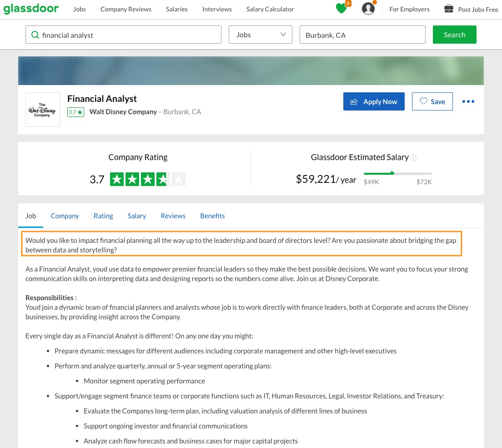
Task: Click the $49K minimum salary label
Action: coord(371,182)
